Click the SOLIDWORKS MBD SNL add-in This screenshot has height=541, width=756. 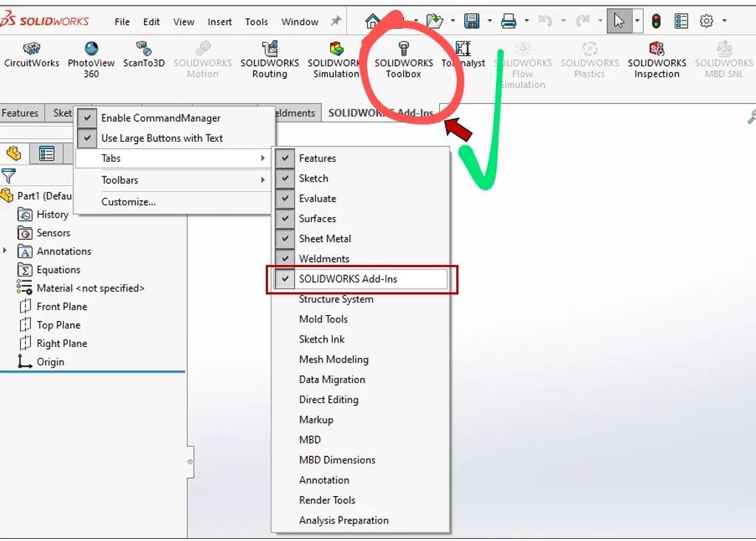(x=724, y=59)
